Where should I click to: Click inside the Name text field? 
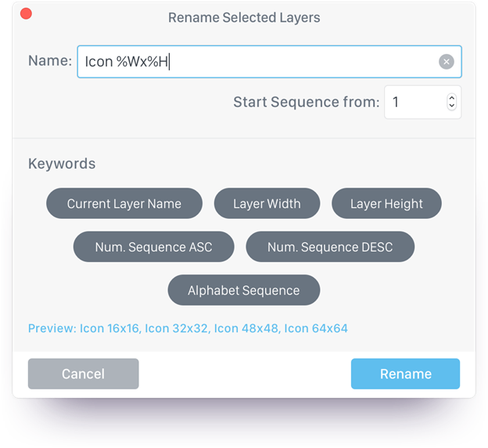258,62
